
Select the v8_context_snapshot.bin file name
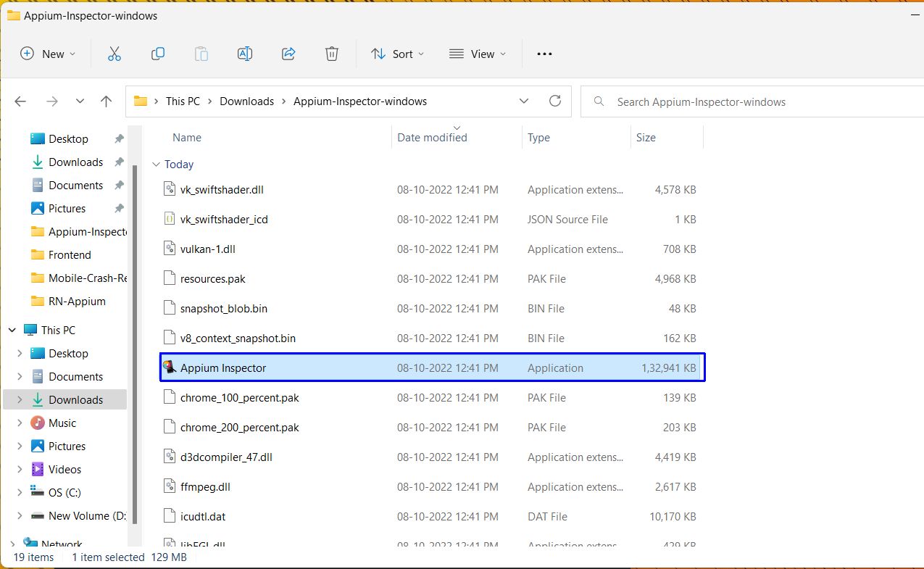coord(238,338)
